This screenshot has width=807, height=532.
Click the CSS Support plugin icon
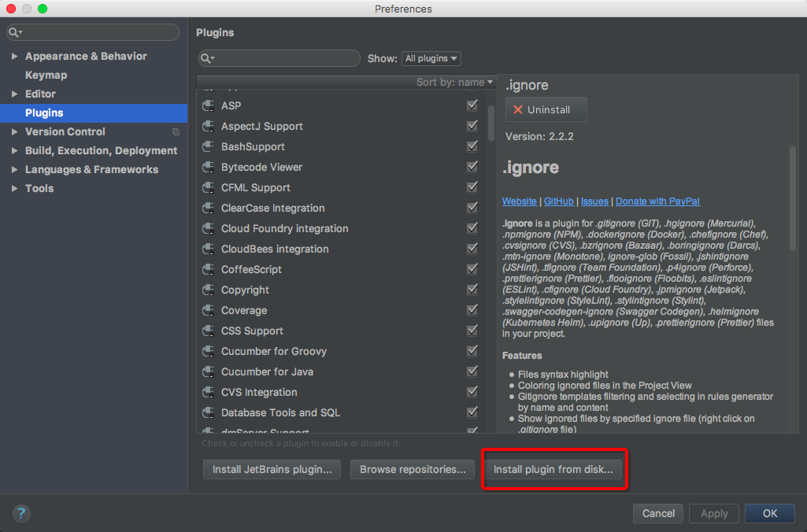pos(209,331)
